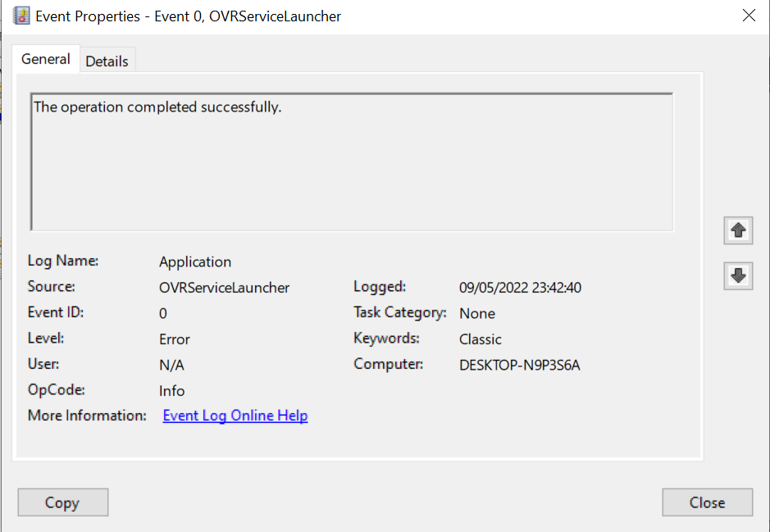770x532 pixels.
Task: Click the Keywords value 'Classic'
Action: (x=481, y=339)
